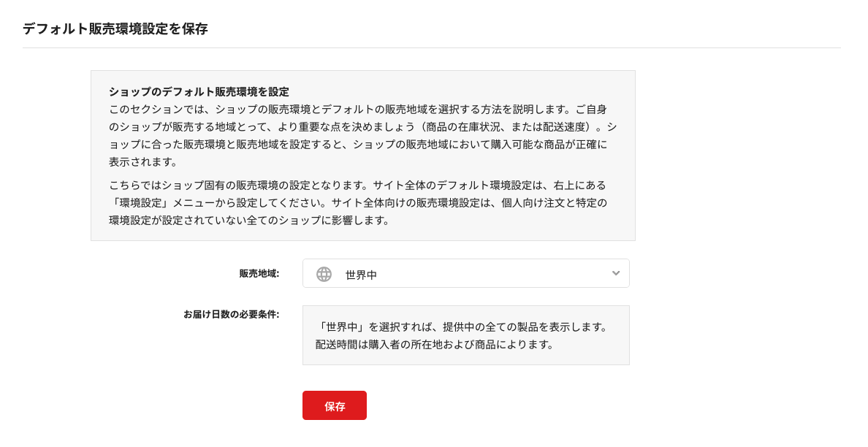Click the globe icon beside 世界中
The height and width of the screenshot is (447, 868).
[324, 274]
